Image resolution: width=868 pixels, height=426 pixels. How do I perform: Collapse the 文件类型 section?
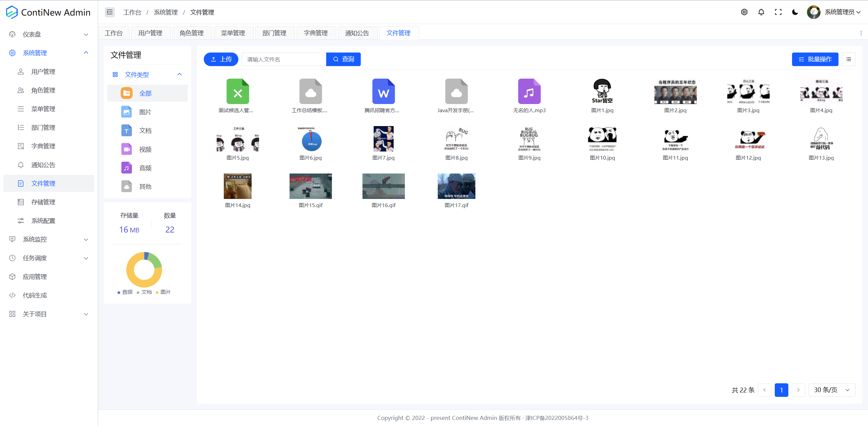180,75
